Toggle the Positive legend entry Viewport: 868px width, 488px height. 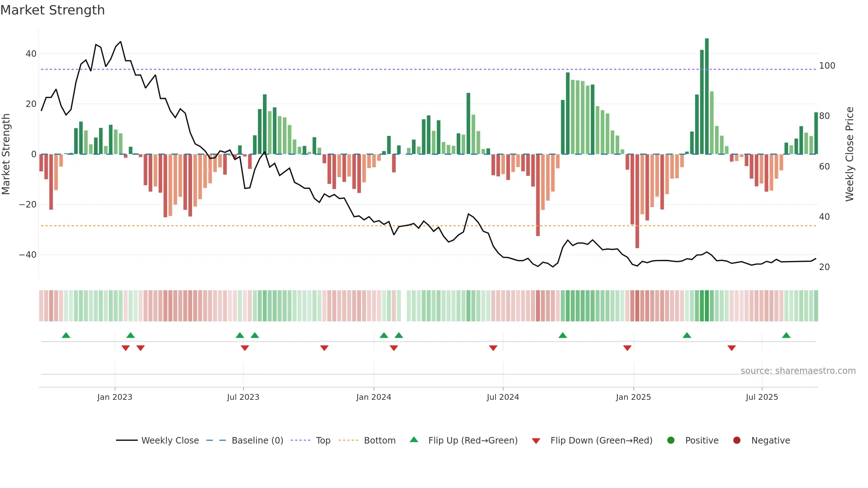(693, 440)
